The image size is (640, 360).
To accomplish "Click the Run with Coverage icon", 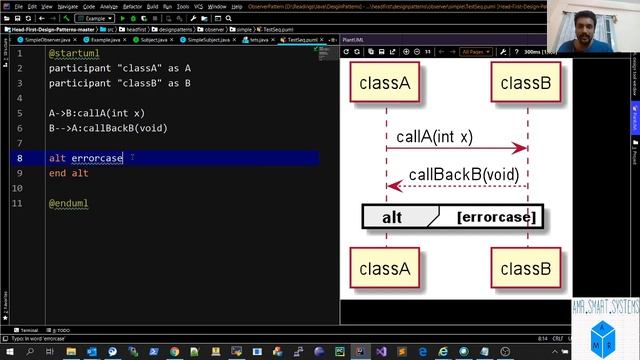I will (x=144, y=18).
